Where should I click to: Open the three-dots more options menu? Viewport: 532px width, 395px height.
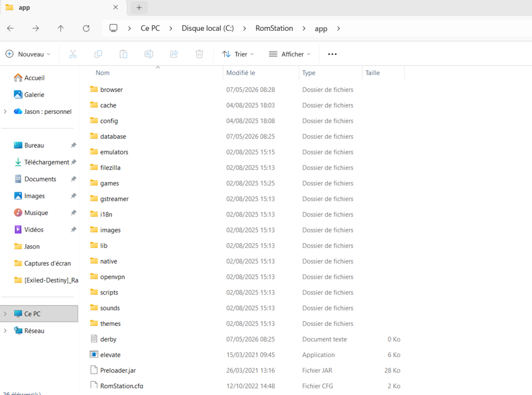[x=332, y=54]
